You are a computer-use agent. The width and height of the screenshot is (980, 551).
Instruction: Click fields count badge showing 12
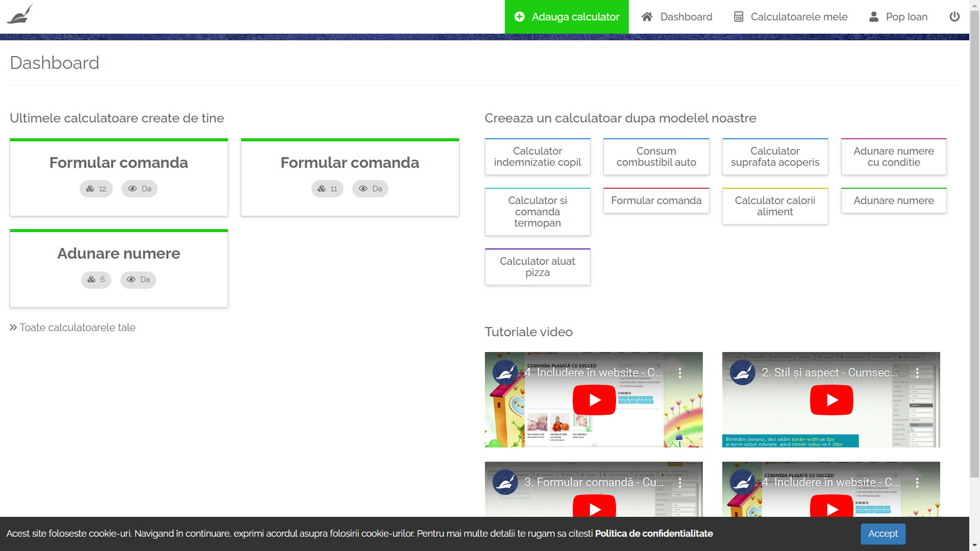pos(96,189)
